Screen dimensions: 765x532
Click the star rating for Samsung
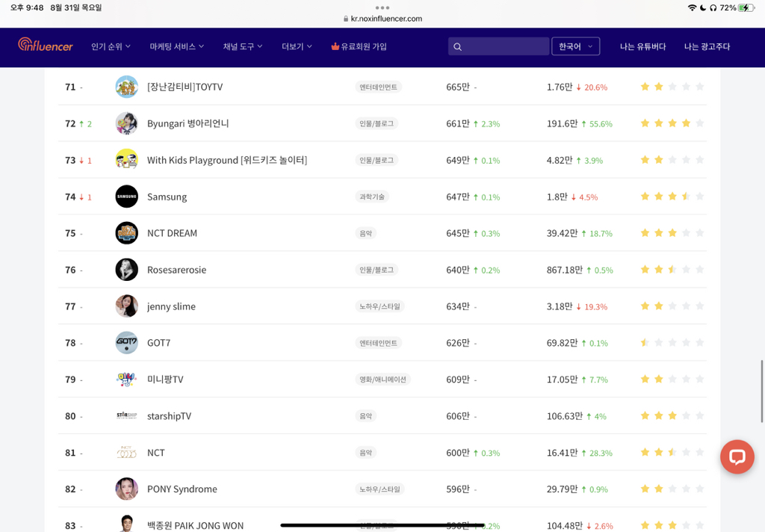(x=672, y=197)
